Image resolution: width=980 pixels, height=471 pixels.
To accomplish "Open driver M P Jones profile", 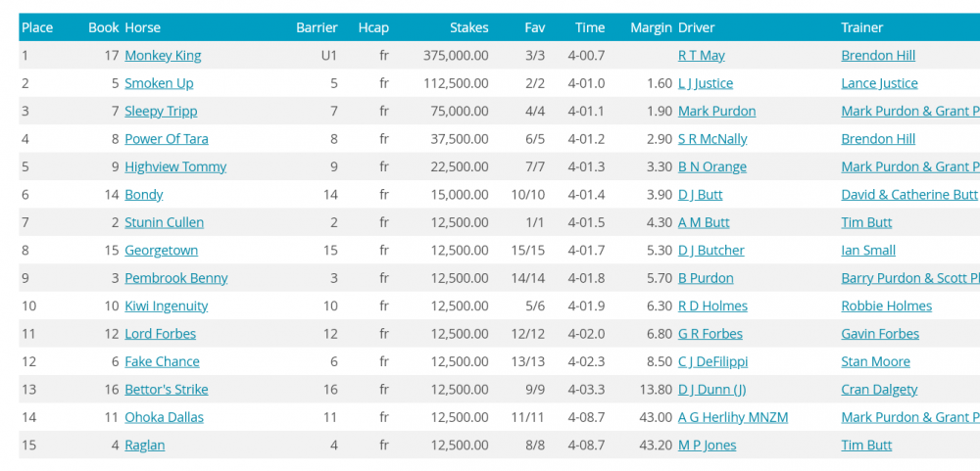I will (x=707, y=445).
